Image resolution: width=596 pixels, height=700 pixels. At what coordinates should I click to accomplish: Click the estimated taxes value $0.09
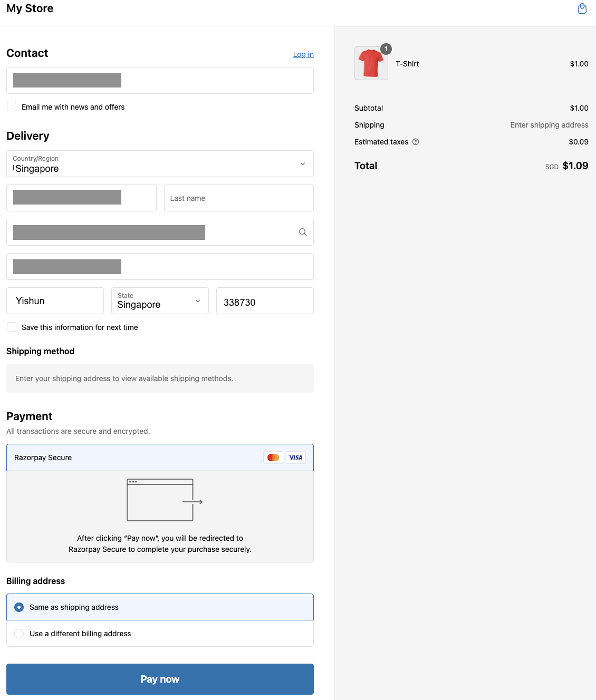tap(579, 142)
